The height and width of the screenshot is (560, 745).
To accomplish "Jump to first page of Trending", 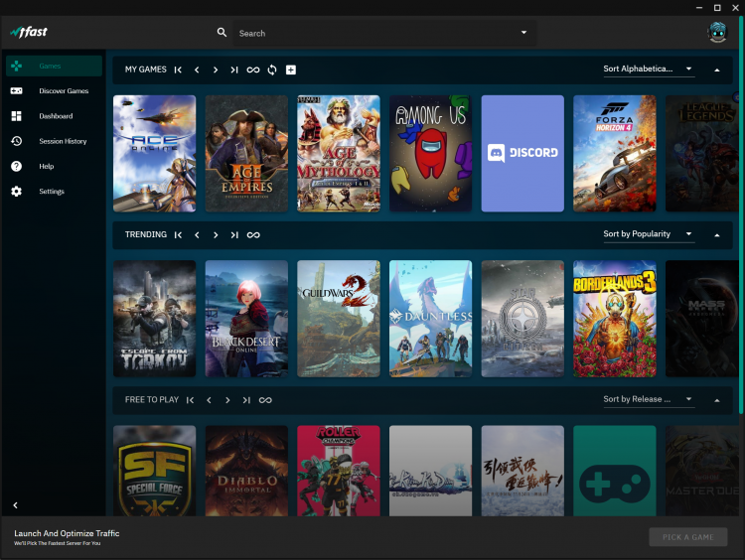I will (178, 235).
